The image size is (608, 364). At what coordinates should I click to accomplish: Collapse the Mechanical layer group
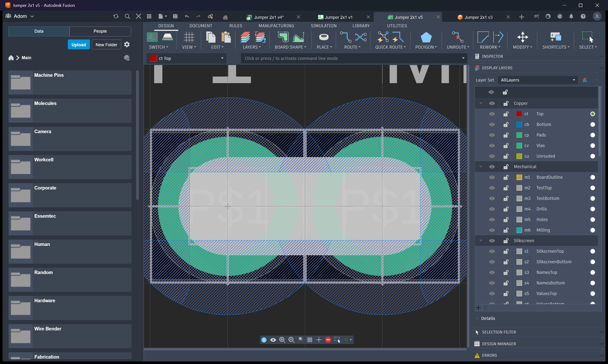pyautogui.click(x=481, y=167)
